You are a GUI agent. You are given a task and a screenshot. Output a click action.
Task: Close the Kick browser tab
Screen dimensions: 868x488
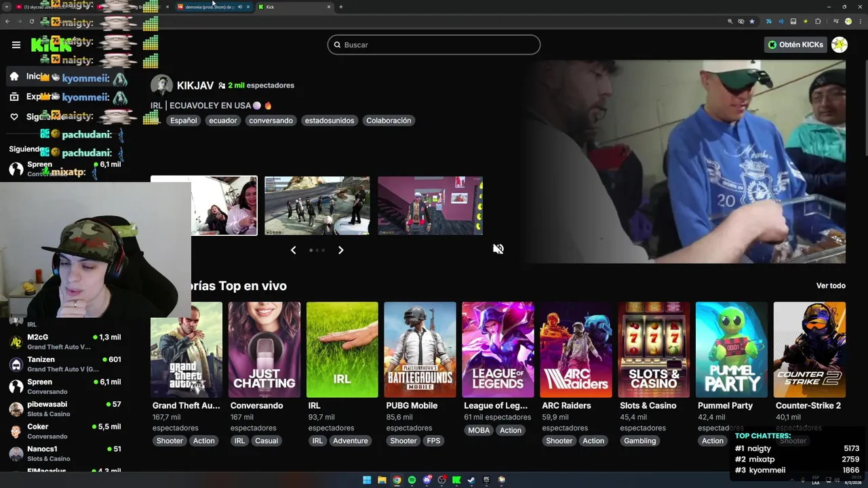[x=329, y=7]
